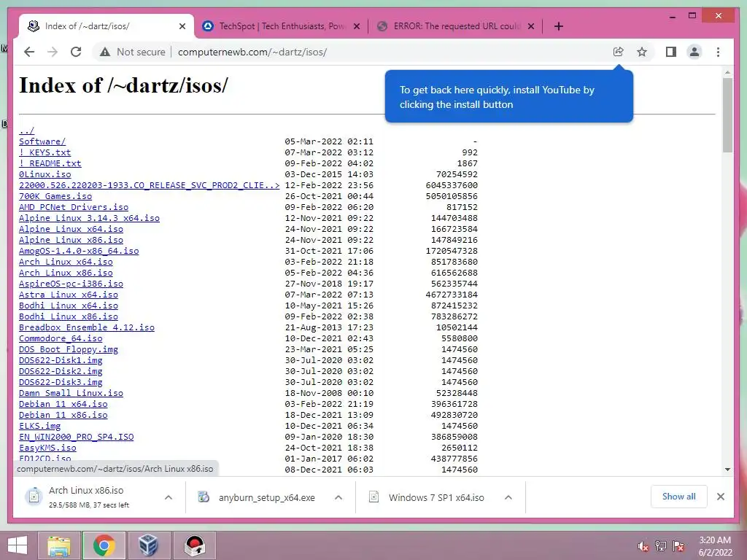Open the Software/ folder link

(x=42, y=141)
